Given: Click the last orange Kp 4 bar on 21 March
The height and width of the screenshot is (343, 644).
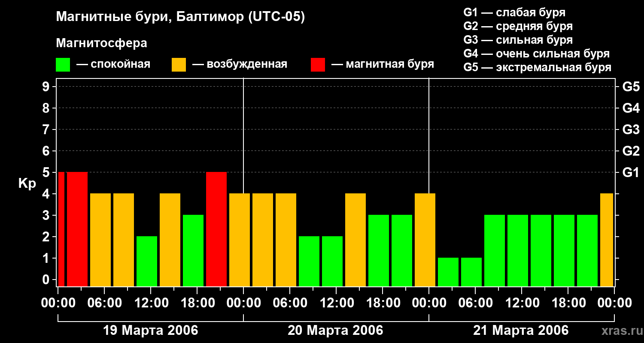Looking at the screenshot, I should [x=607, y=240].
